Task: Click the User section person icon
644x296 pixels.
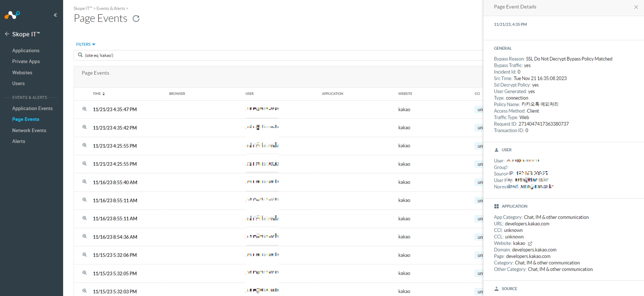Action: [x=497, y=150]
